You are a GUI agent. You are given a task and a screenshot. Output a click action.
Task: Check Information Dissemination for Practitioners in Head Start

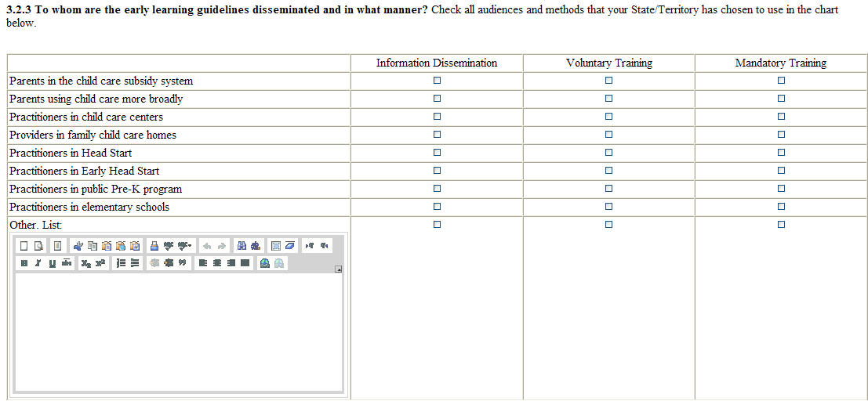[437, 153]
